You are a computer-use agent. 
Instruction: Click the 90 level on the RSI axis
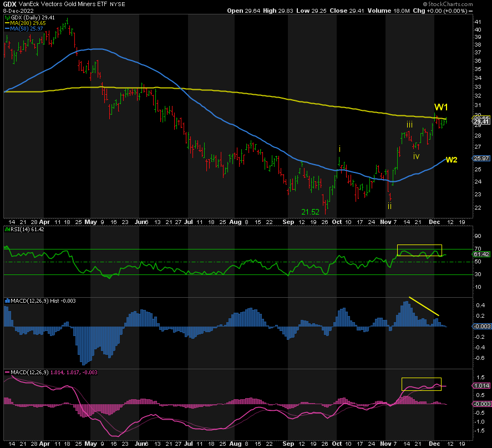[478, 236]
